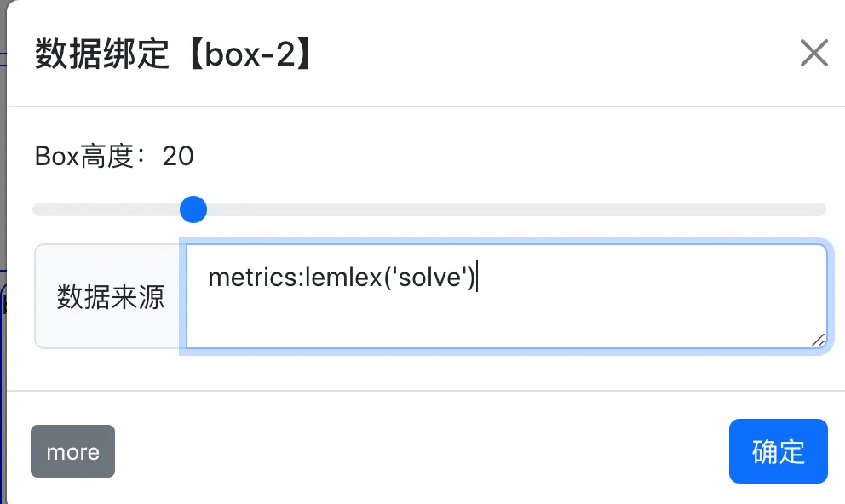Click the height value 20

178,157
